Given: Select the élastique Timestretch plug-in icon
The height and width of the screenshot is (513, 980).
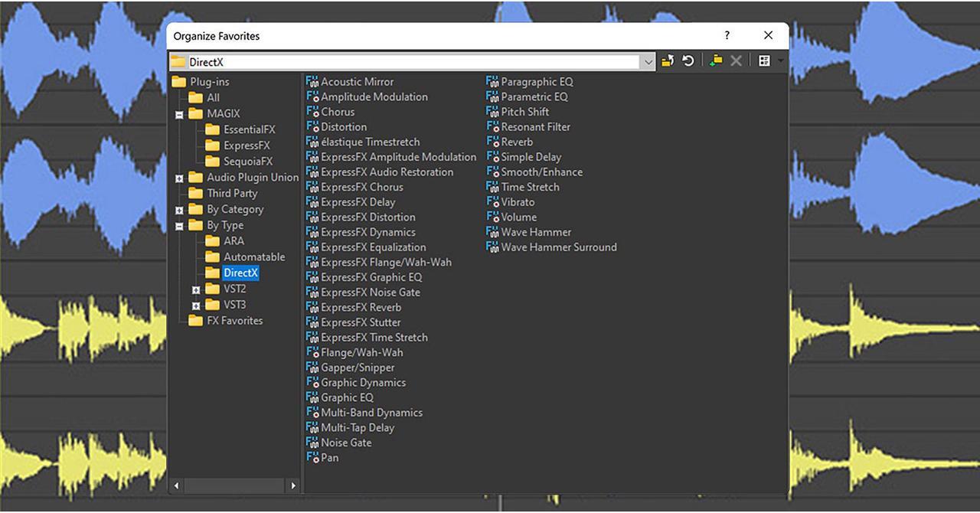Looking at the screenshot, I should tap(312, 142).
